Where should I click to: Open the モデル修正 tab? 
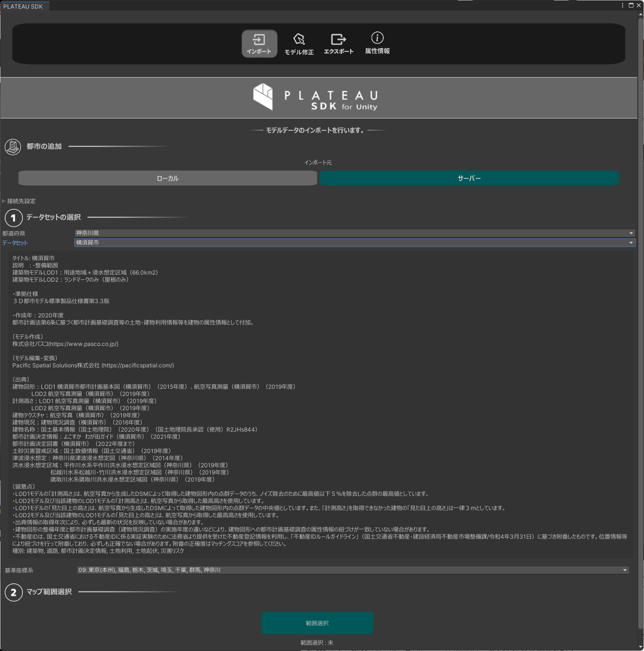click(x=299, y=44)
